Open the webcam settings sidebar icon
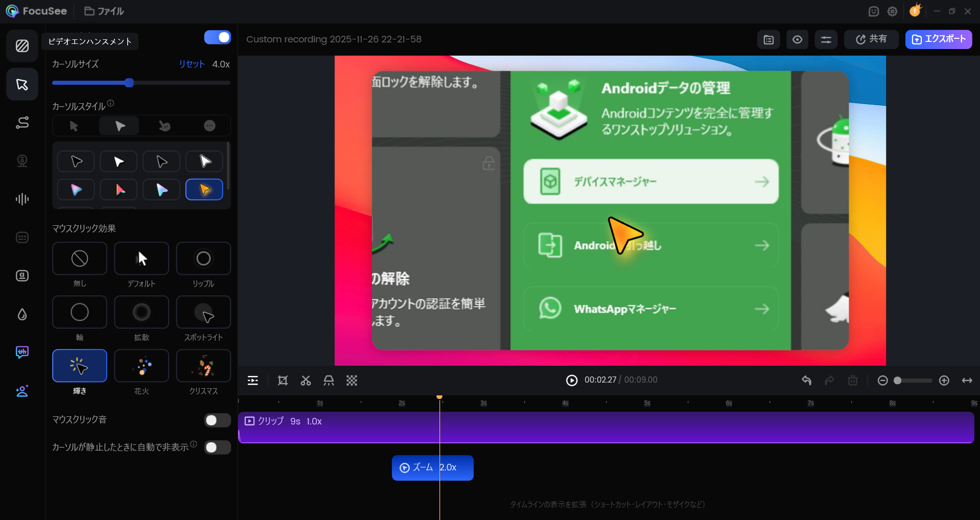 click(x=22, y=161)
